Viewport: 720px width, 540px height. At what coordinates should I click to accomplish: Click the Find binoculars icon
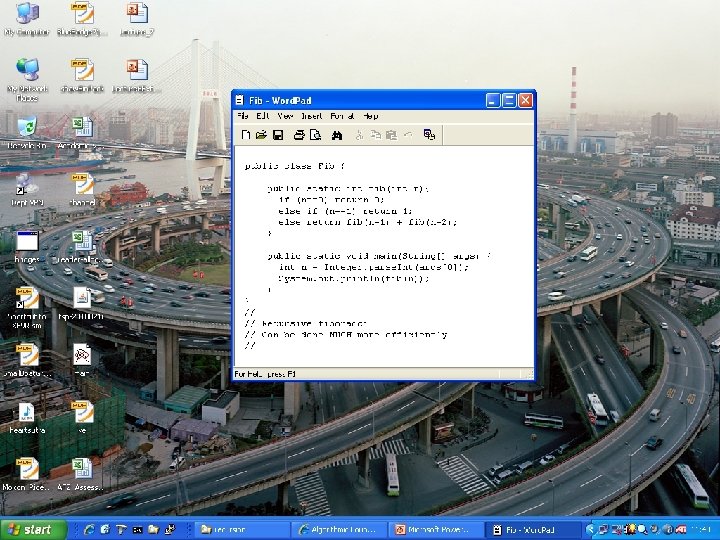point(337,135)
